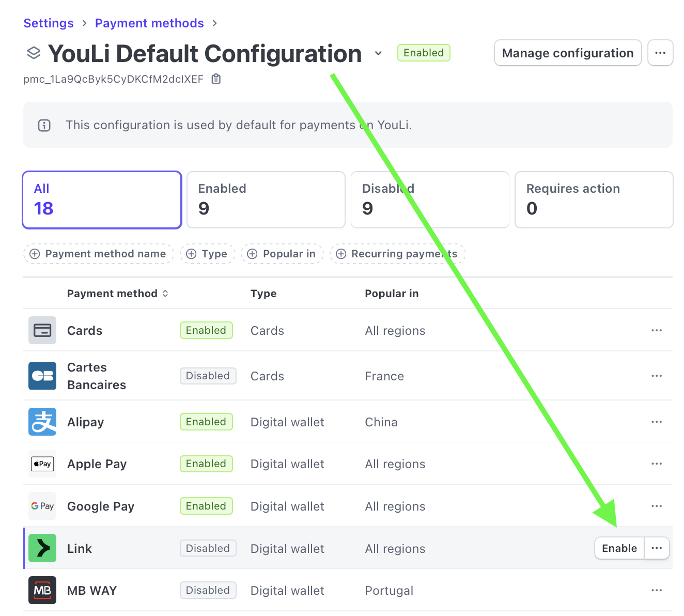Open the Popular in filter
The width and height of the screenshot is (684, 616).
click(x=282, y=254)
